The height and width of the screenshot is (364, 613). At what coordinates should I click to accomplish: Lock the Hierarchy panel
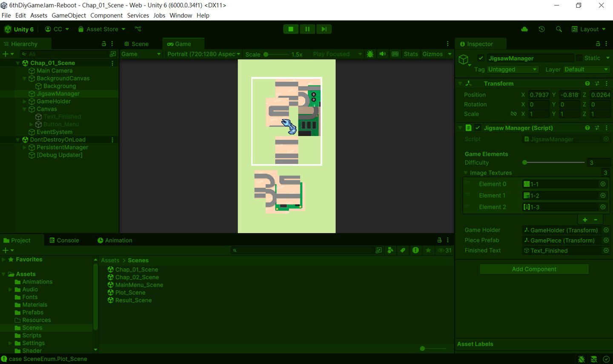(x=104, y=44)
